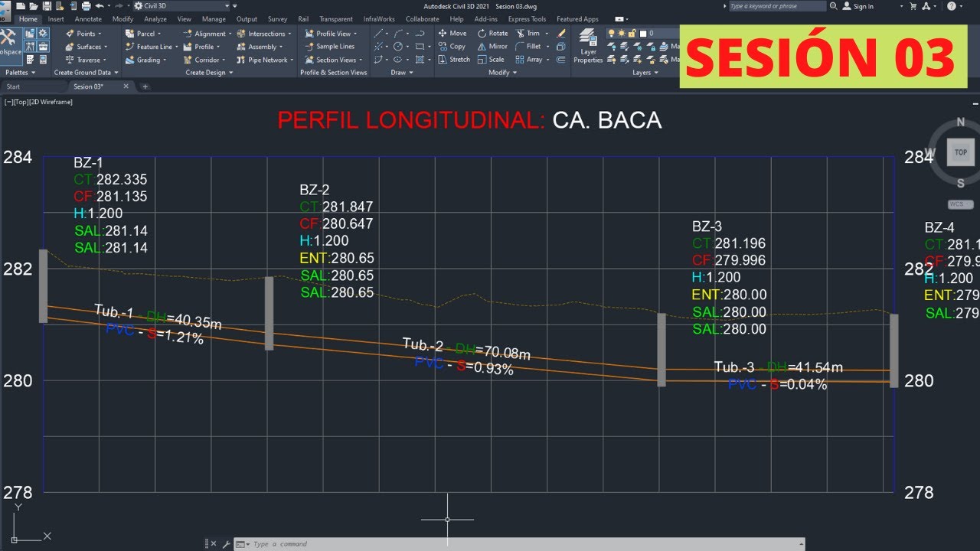Expand the Modify panel

coord(502,73)
